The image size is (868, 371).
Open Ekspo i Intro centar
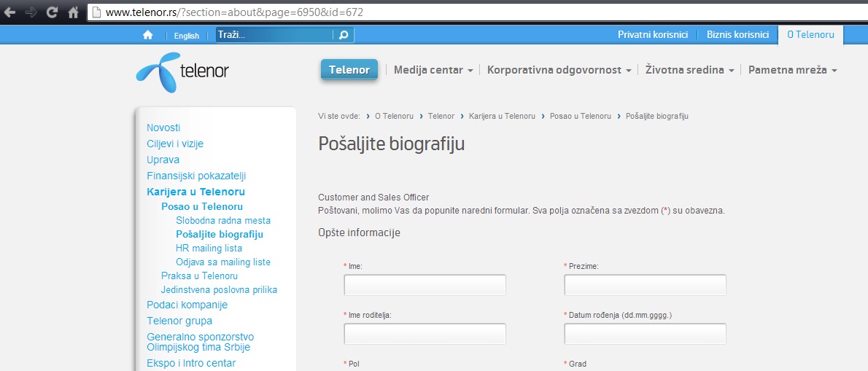[191, 363]
